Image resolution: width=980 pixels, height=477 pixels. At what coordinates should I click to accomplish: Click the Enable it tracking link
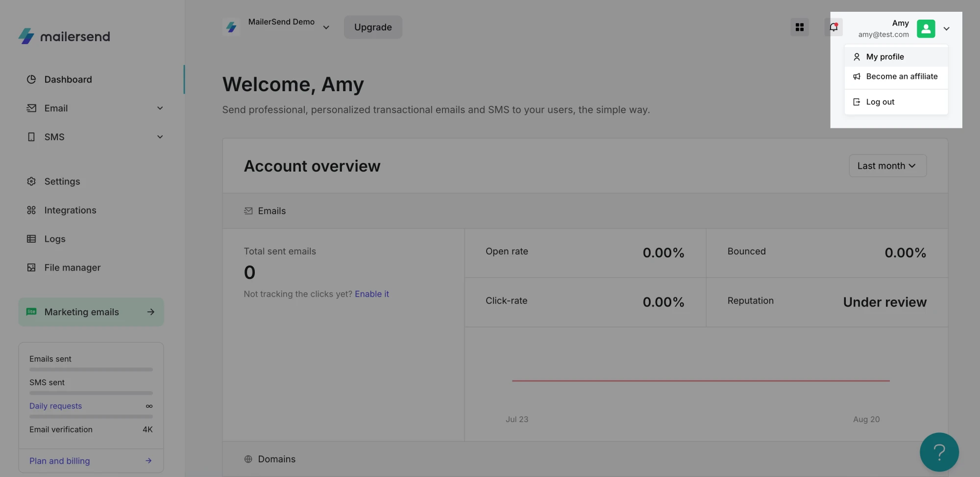[x=371, y=294]
